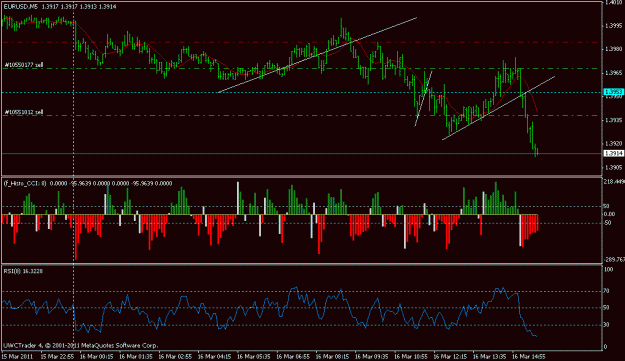Click the 15 Mar 22:55 time label
Viewport: 625px width, 361px height.
[57, 356]
